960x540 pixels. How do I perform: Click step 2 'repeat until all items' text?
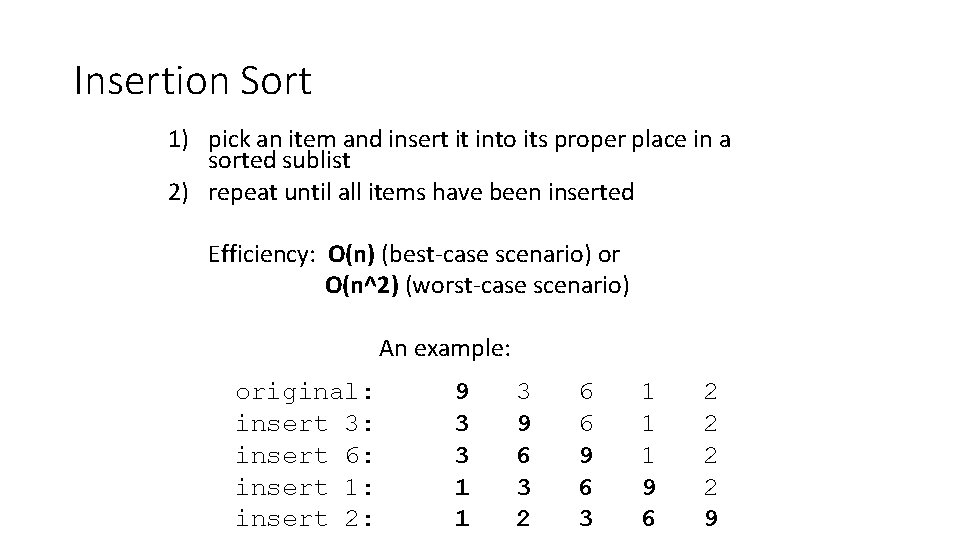420,192
